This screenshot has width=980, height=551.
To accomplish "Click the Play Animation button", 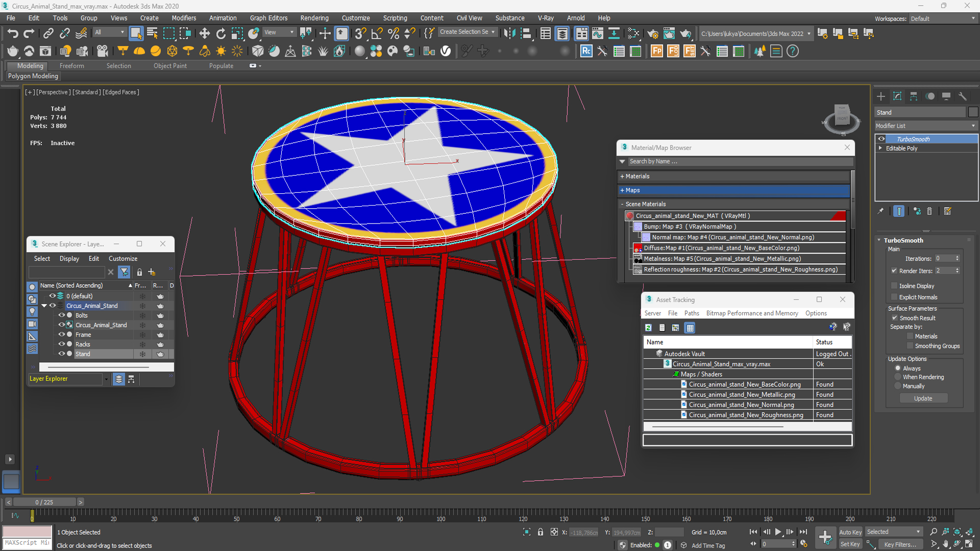I will [778, 532].
